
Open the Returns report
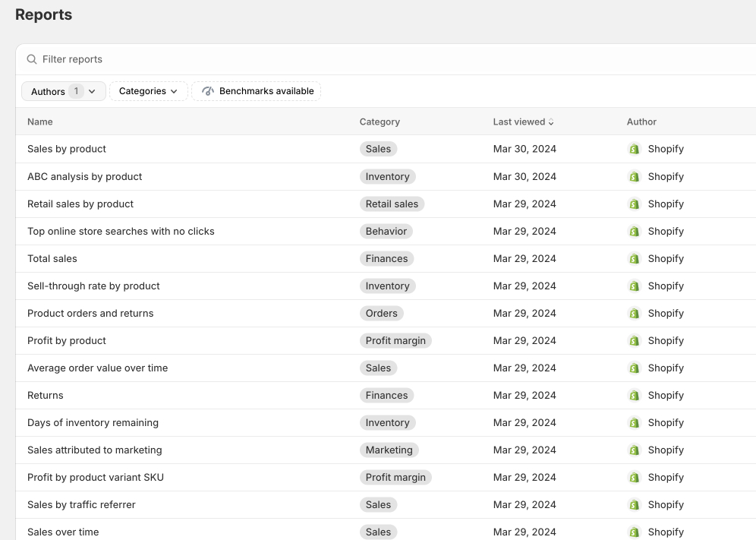(46, 396)
